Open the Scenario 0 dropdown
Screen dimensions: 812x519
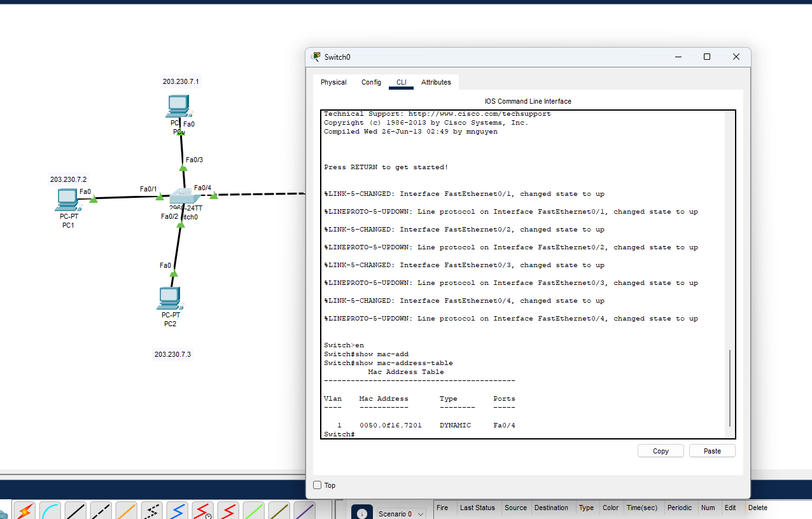[x=401, y=514]
